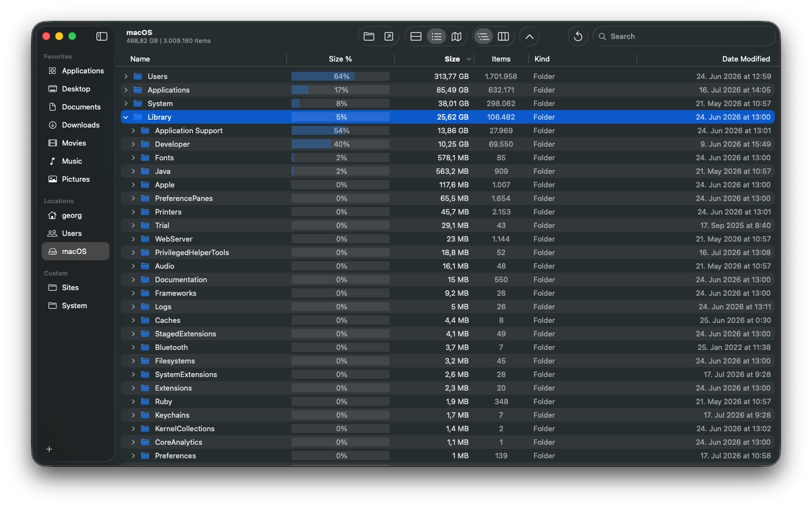Select the Users location in sidebar
This screenshot has height=508, width=812.
coord(76,233)
